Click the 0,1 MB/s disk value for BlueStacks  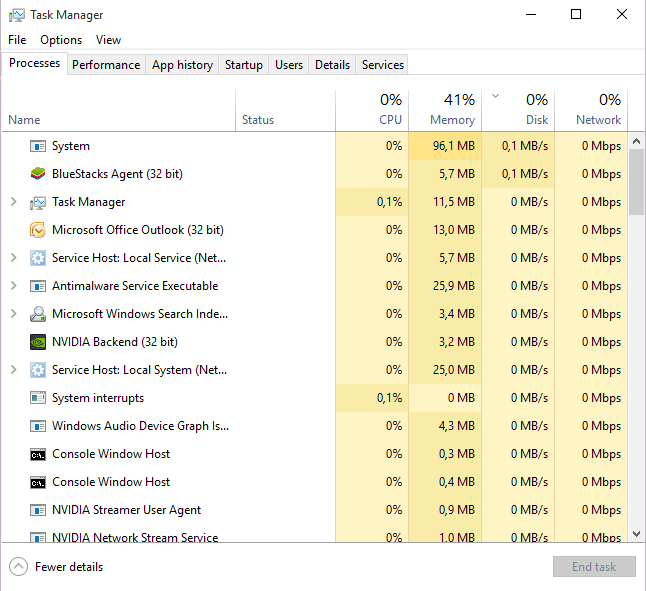point(525,174)
